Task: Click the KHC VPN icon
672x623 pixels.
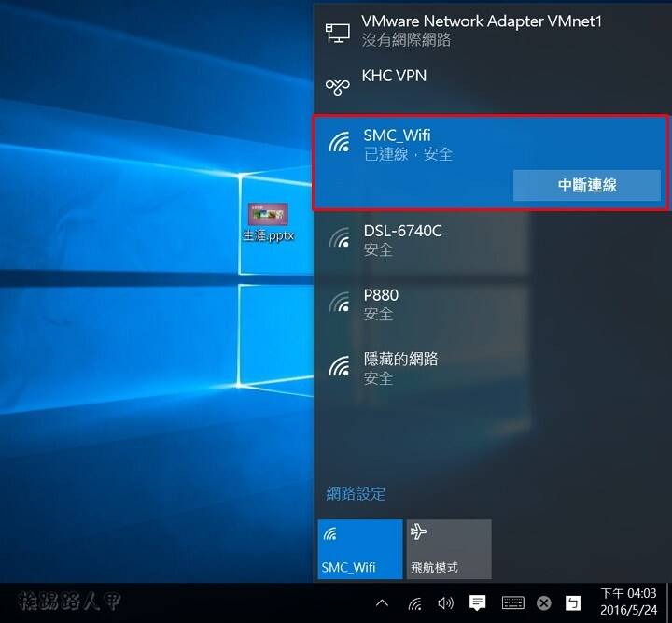Action: click(x=338, y=87)
